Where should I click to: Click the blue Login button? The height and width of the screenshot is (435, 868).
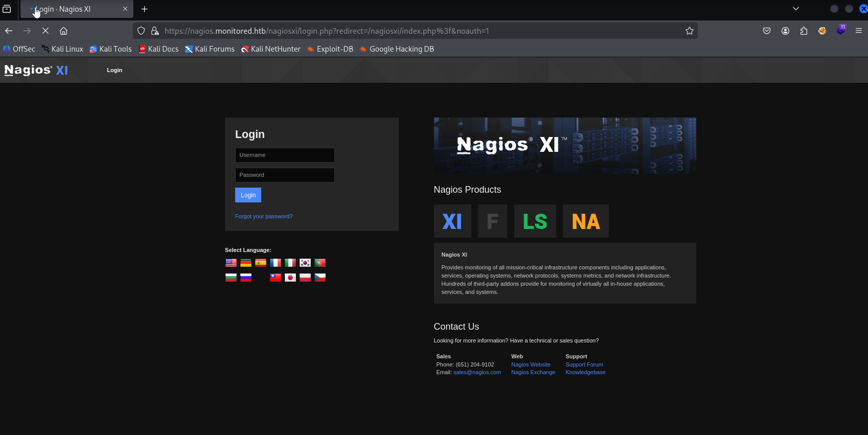pyautogui.click(x=248, y=195)
